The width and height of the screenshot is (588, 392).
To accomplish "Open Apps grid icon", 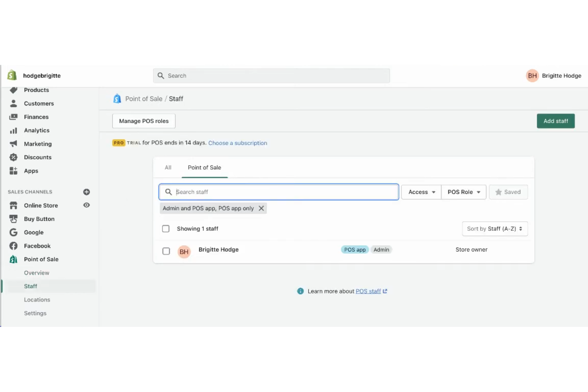I will (x=14, y=171).
